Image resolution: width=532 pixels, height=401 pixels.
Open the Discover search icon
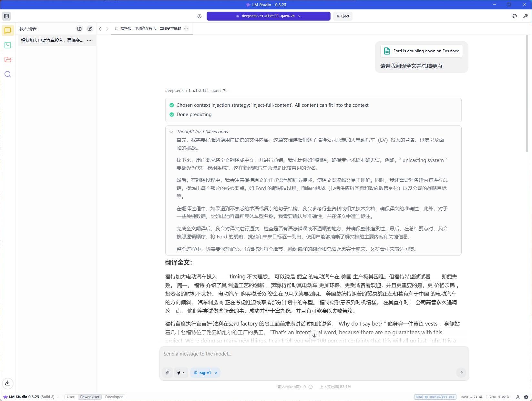tap(8, 75)
